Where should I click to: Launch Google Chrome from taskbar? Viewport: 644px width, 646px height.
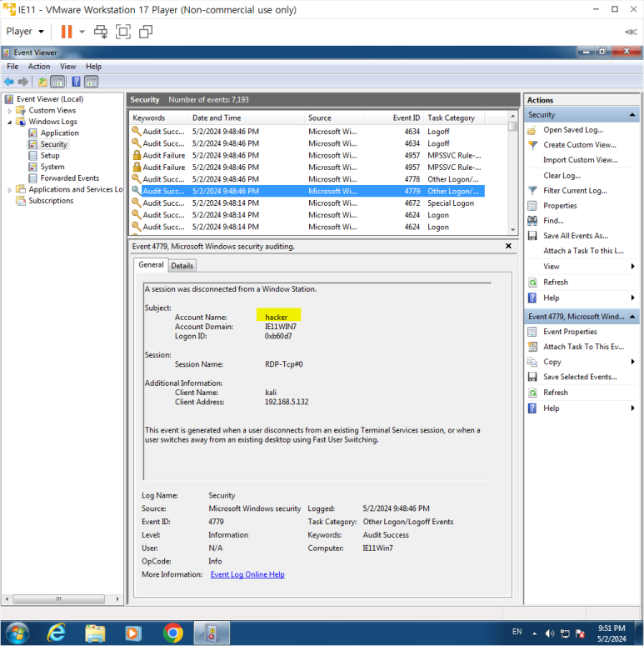[173, 633]
